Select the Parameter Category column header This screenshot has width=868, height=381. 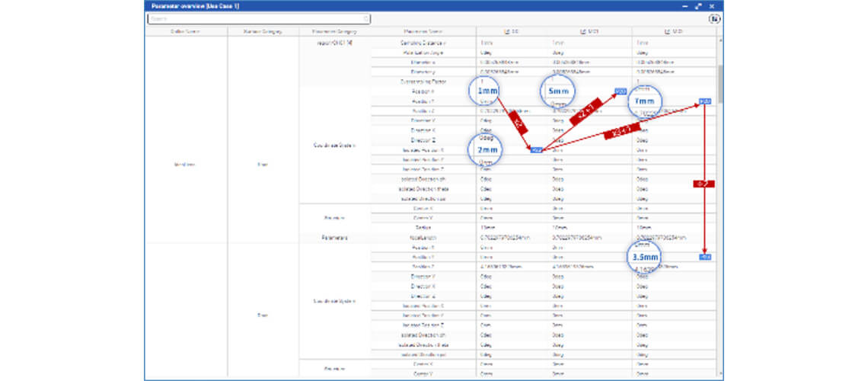336,32
